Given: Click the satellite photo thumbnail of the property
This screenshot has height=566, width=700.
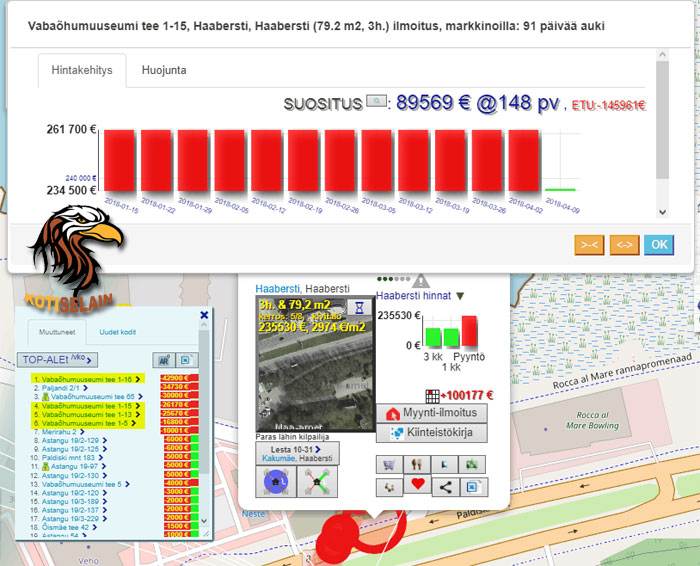Looking at the screenshot, I should pos(315,363).
